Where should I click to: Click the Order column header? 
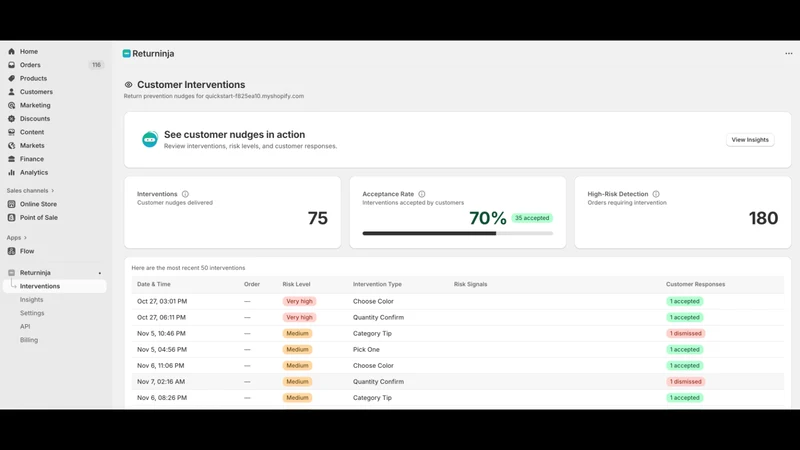coord(252,284)
